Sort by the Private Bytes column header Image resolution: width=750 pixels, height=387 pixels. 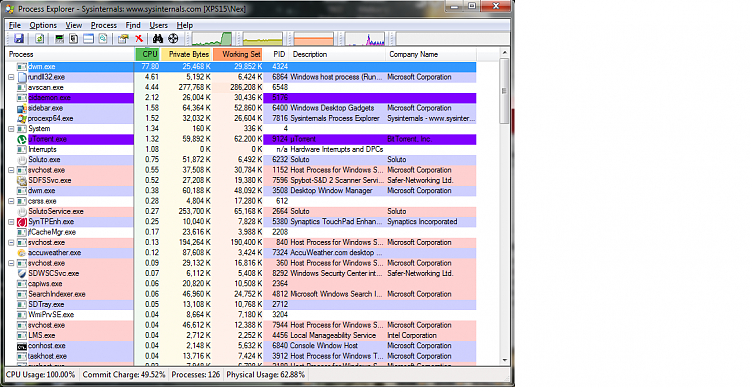(186, 55)
